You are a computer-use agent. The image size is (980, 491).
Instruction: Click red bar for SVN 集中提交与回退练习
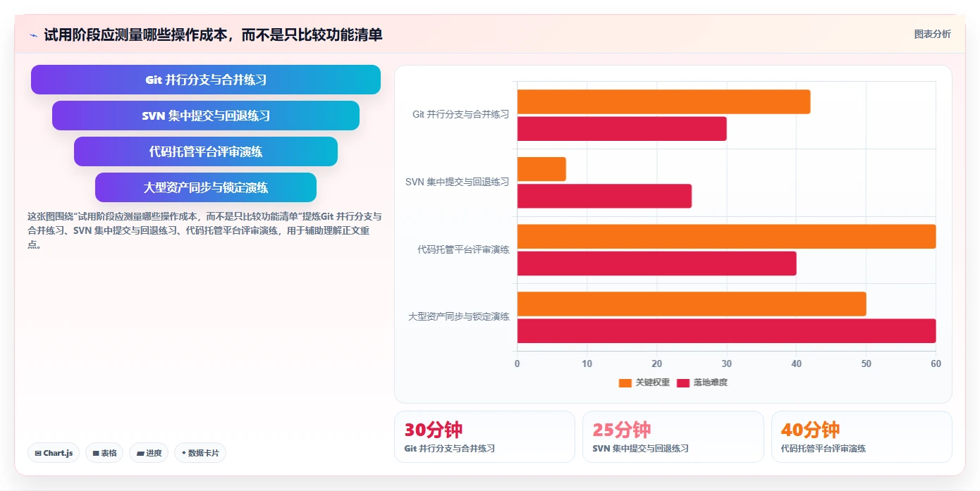604,196
